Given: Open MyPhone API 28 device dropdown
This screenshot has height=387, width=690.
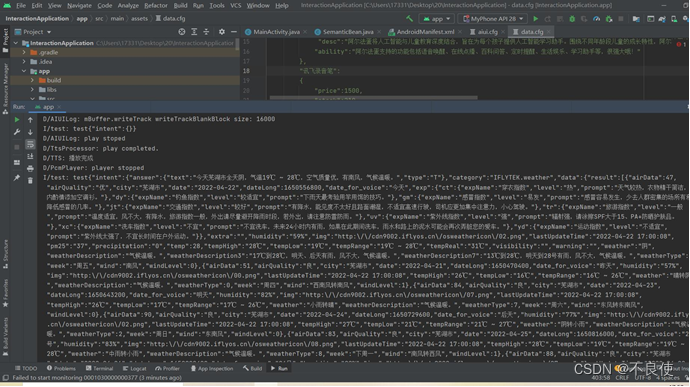Looking at the screenshot, I should [492, 19].
